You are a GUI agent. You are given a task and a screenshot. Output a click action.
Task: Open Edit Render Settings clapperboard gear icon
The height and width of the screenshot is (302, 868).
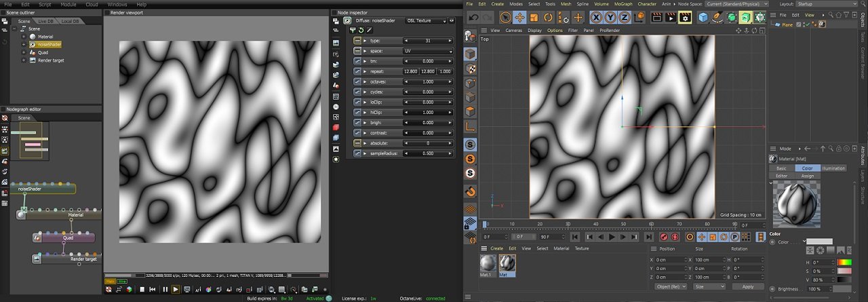click(685, 18)
